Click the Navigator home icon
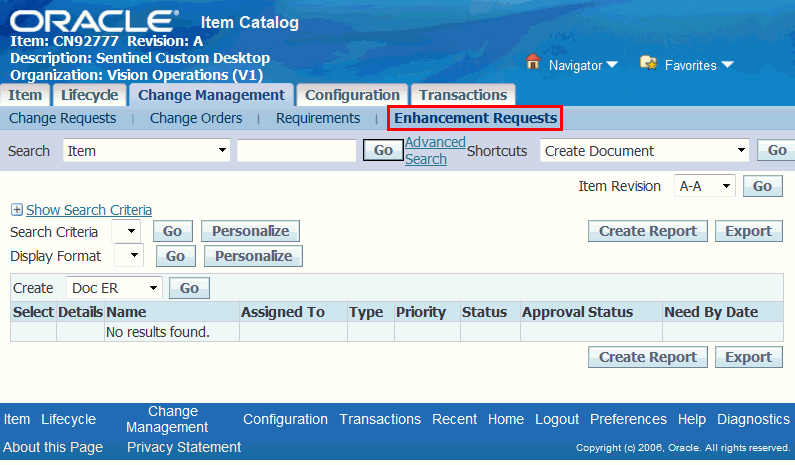This screenshot has height=465, width=795. pos(533,62)
